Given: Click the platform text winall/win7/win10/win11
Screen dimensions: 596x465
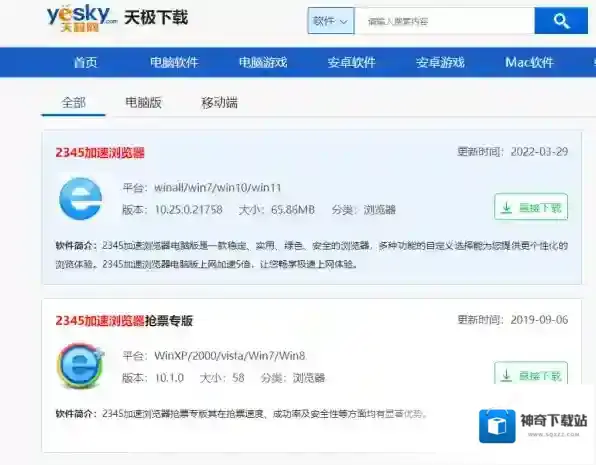Looking at the screenshot, I should pyautogui.click(x=217, y=187).
